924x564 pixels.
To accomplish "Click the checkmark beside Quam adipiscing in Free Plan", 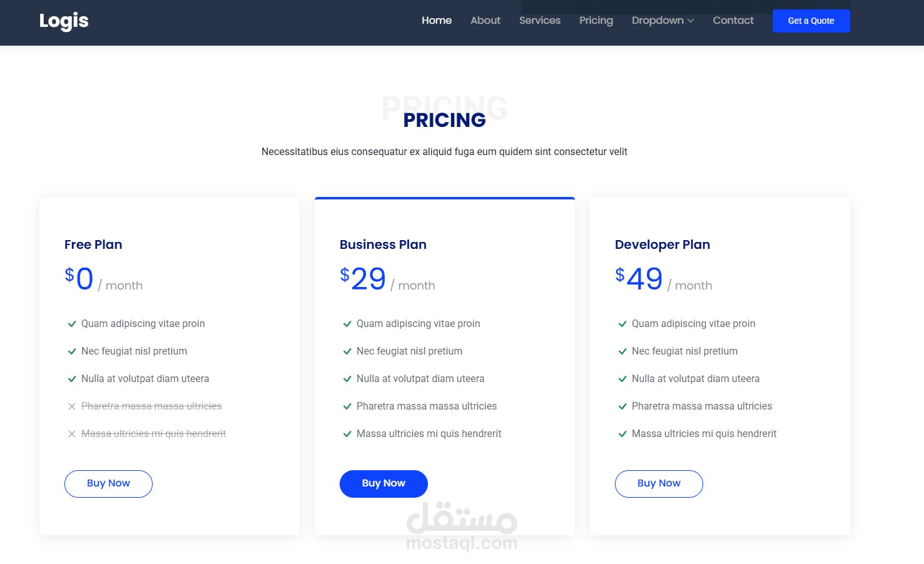I will (72, 324).
